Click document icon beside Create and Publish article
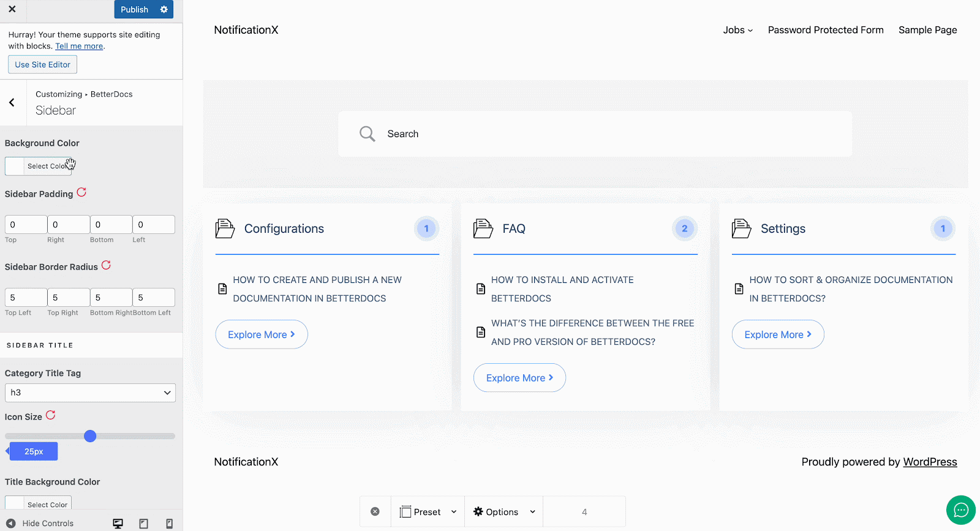This screenshot has width=980, height=531. [x=223, y=288]
